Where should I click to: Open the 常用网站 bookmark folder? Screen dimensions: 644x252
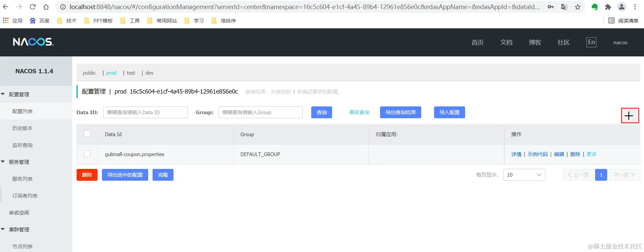click(162, 21)
